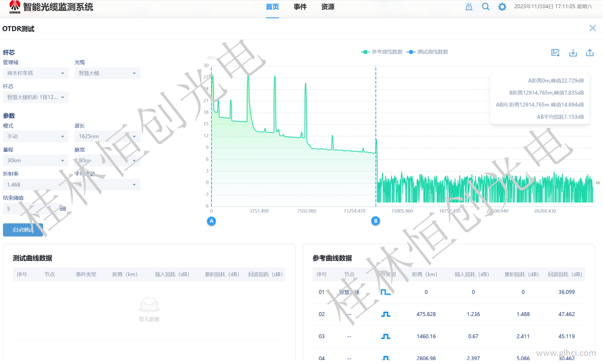Toggle 测试曲线数据 legend series
Image resolution: width=603 pixels, height=364 pixels.
(x=427, y=52)
